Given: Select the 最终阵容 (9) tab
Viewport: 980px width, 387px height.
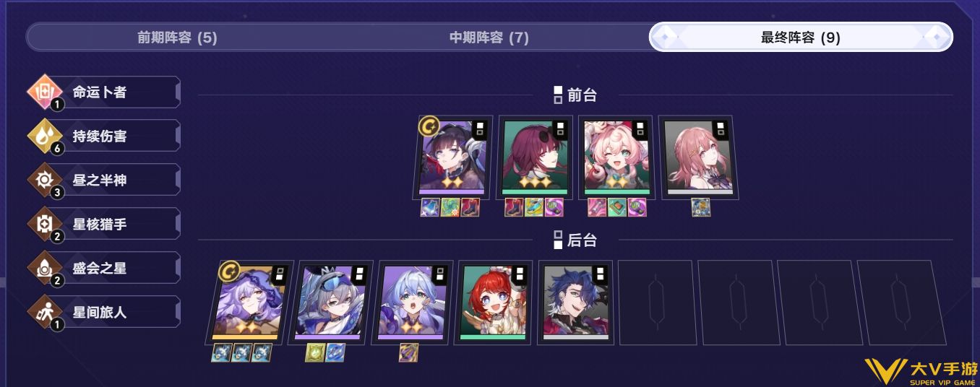Looking at the screenshot, I should pos(801,38).
